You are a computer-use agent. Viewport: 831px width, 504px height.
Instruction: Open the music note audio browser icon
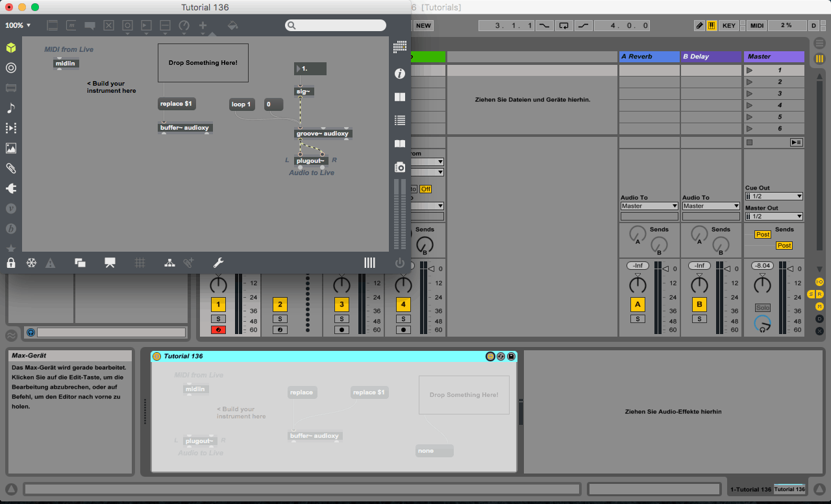click(x=11, y=108)
